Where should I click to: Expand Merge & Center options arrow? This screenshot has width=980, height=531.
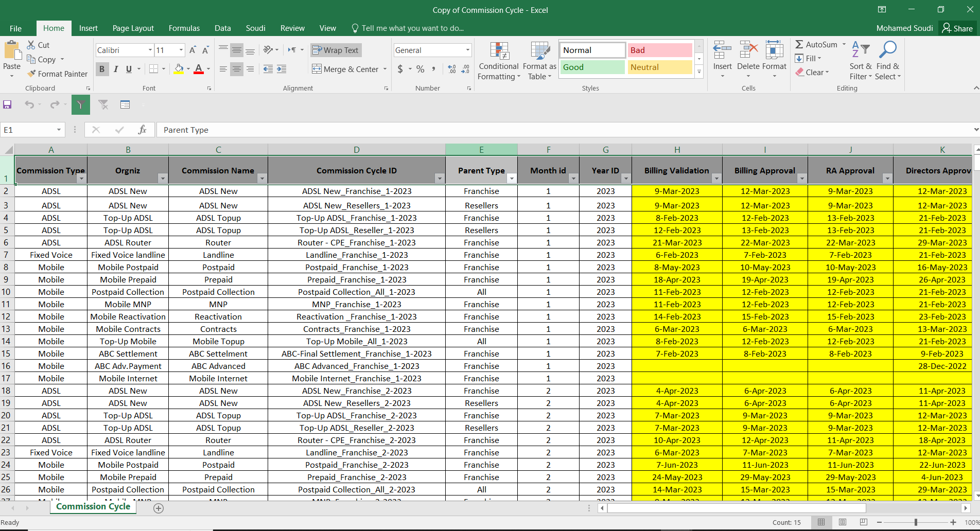[385, 68]
